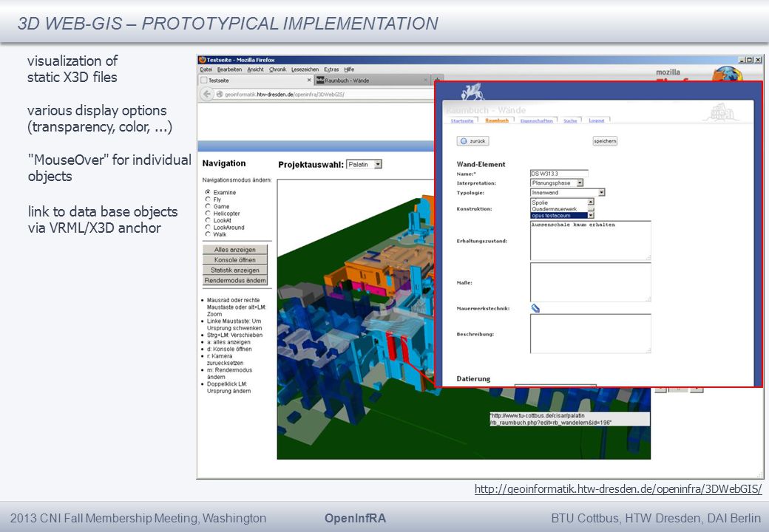The image size is (769, 532).
Task: Switch to the Testseite browser tab
Action: click(x=256, y=80)
